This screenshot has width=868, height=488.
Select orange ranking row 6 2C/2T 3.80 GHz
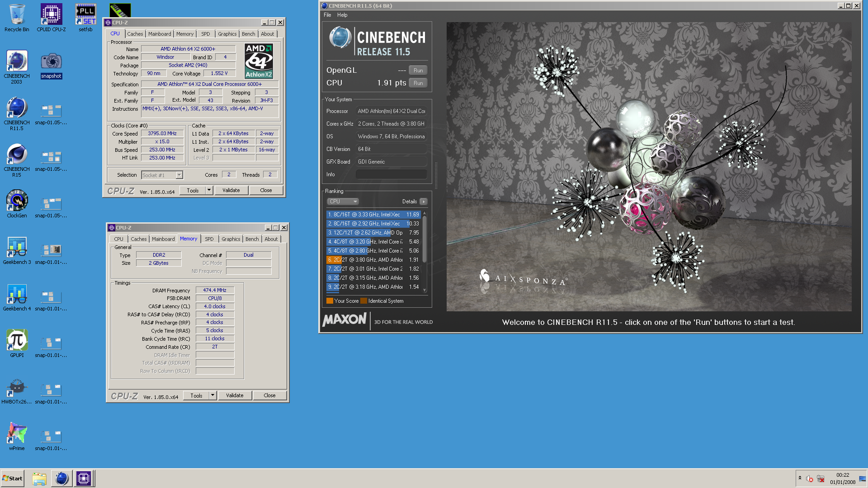point(373,260)
